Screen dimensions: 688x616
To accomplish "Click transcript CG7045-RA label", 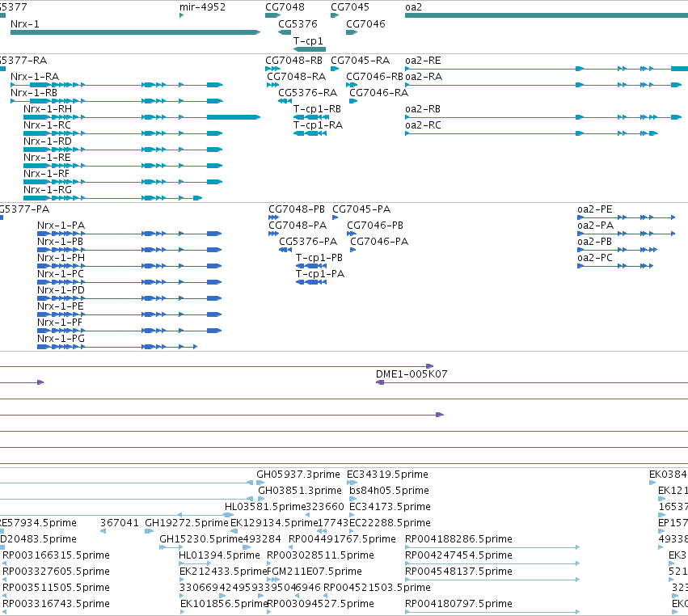I will click(361, 61).
